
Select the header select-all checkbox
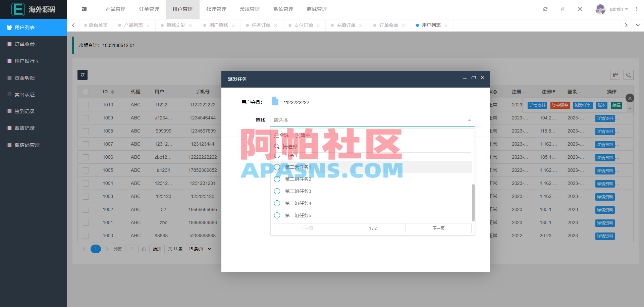[86, 92]
